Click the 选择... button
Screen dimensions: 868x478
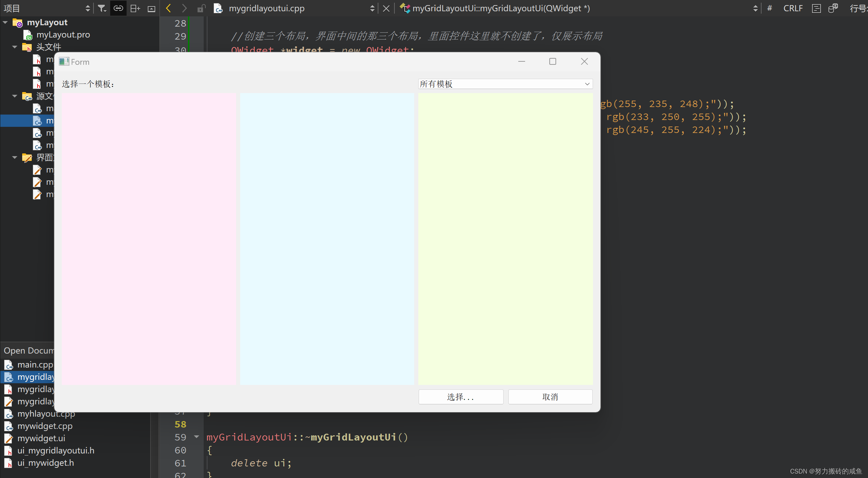pos(461,397)
